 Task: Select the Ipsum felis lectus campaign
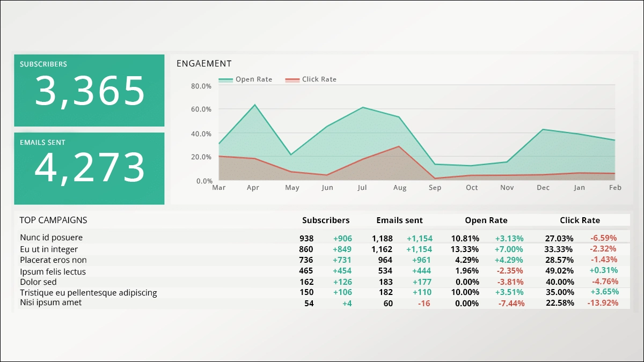(x=53, y=271)
